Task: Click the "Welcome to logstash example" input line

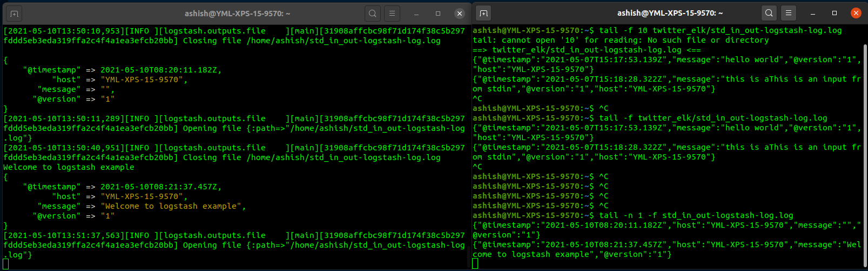Action: [x=69, y=167]
